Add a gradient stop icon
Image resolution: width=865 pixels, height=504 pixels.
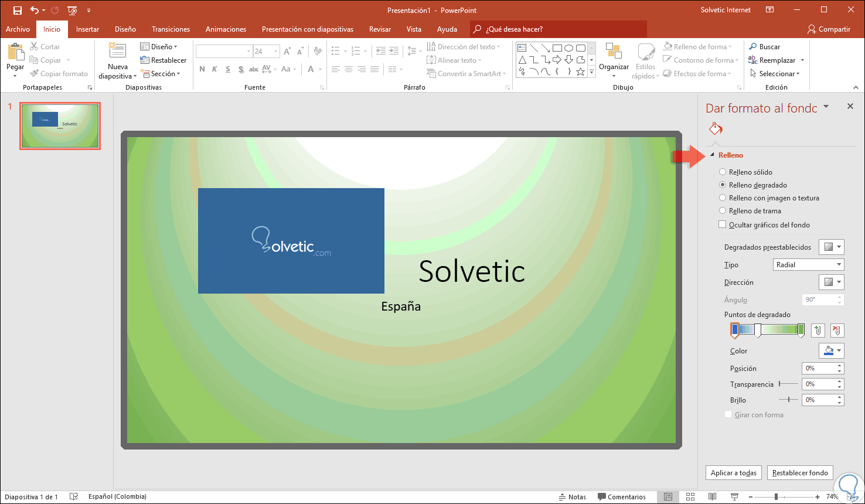[x=818, y=331]
